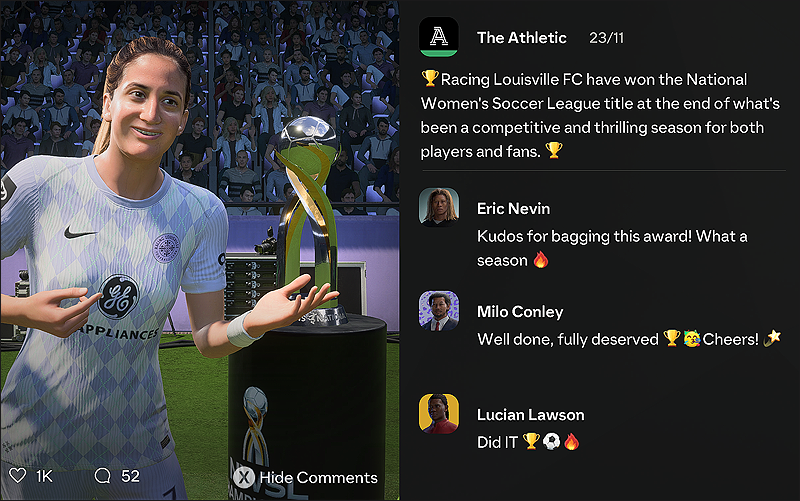Click the Lucian Lawson username
This screenshot has width=800, height=501.
click(531, 415)
